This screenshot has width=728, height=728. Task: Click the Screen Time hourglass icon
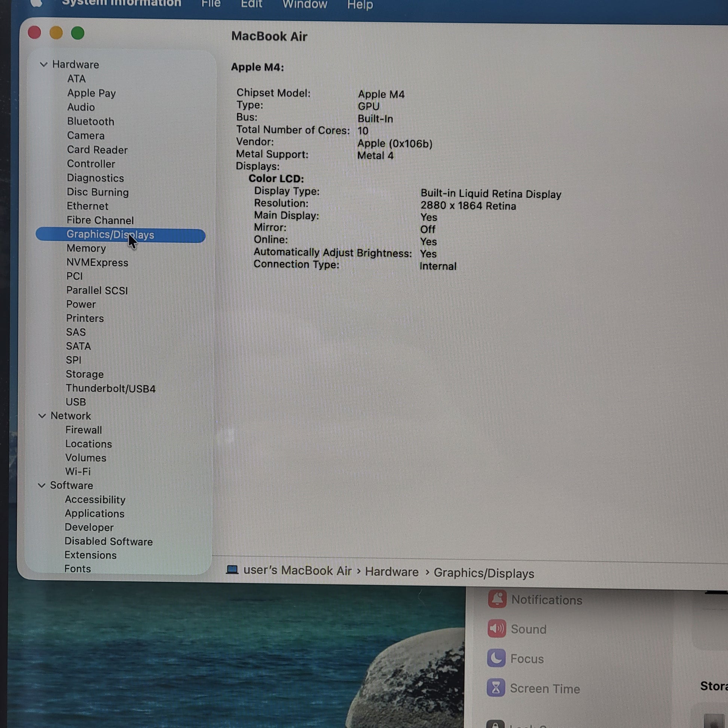click(496, 687)
